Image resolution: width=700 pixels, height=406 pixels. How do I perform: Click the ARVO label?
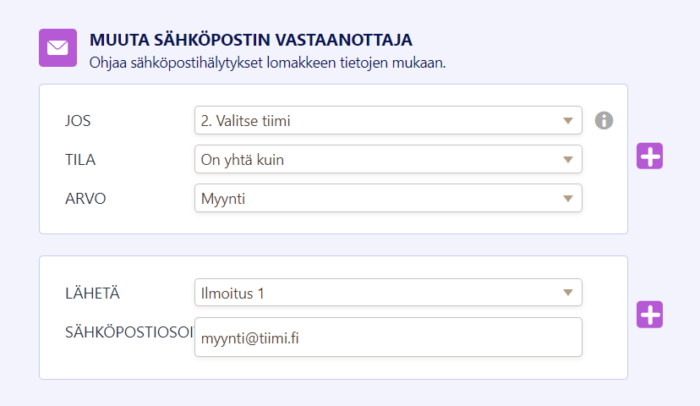[x=84, y=198]
